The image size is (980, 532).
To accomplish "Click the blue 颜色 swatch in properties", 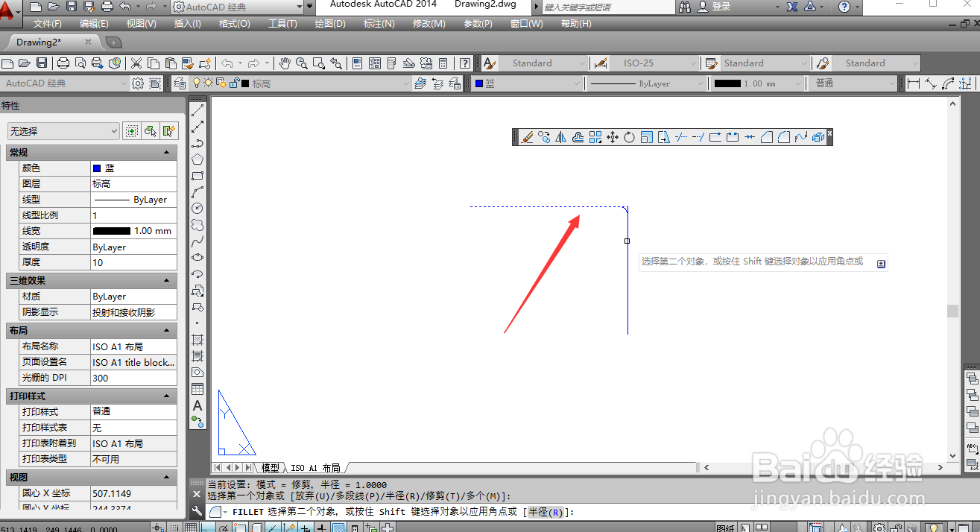I will (97, 168).
